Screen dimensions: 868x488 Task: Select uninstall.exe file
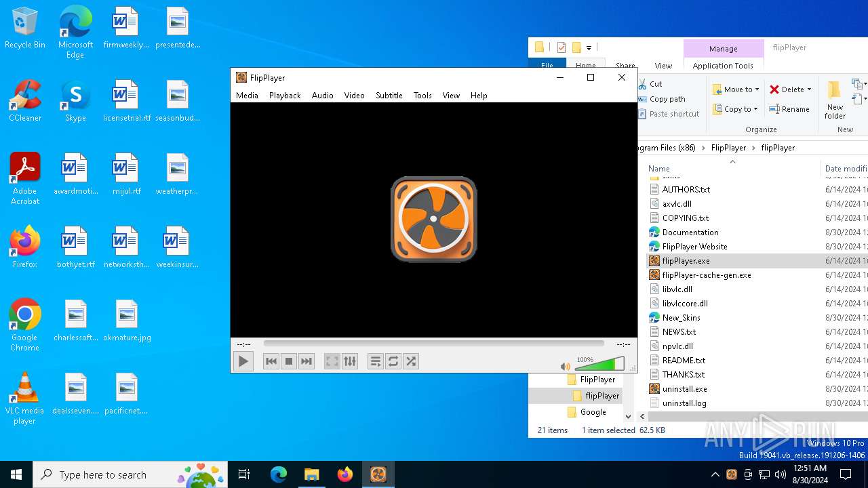684,389
